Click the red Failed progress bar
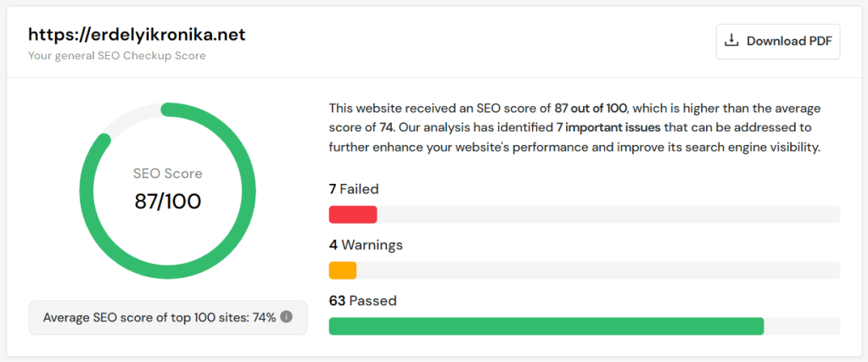The image size is (868, 362). 352,214
